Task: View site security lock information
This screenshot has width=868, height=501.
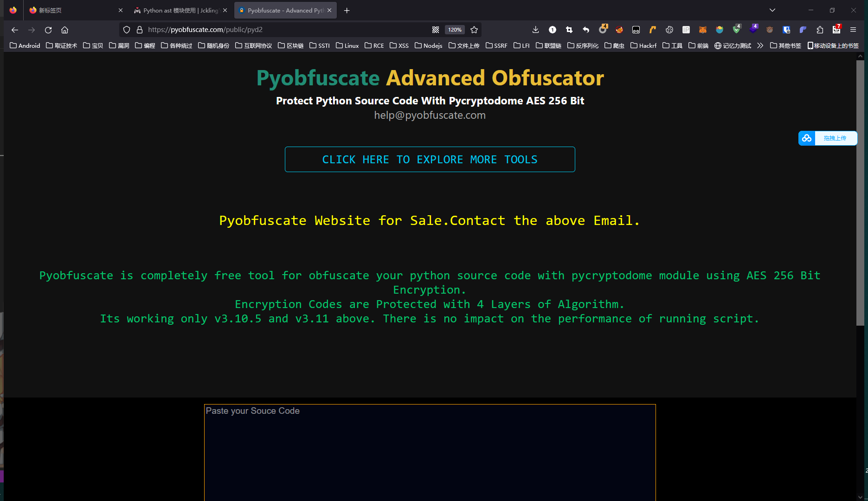Action: [139, 30]
